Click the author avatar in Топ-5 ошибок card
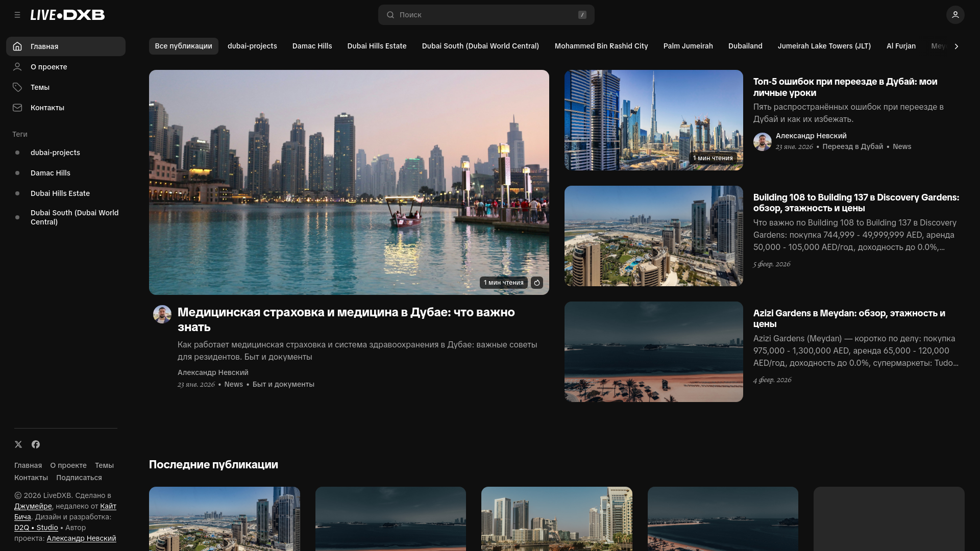Screen dimensions: 980x551 coord(763,142)
